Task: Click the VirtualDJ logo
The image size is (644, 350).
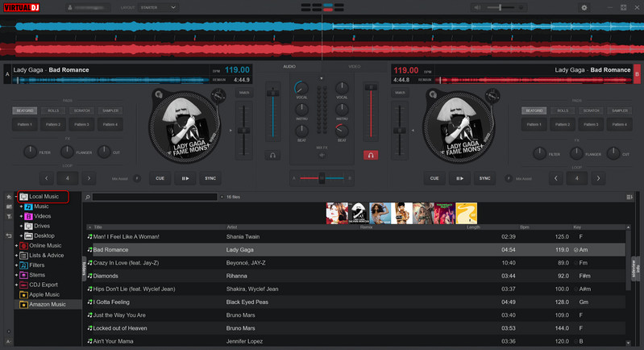Action: [21, 7]
